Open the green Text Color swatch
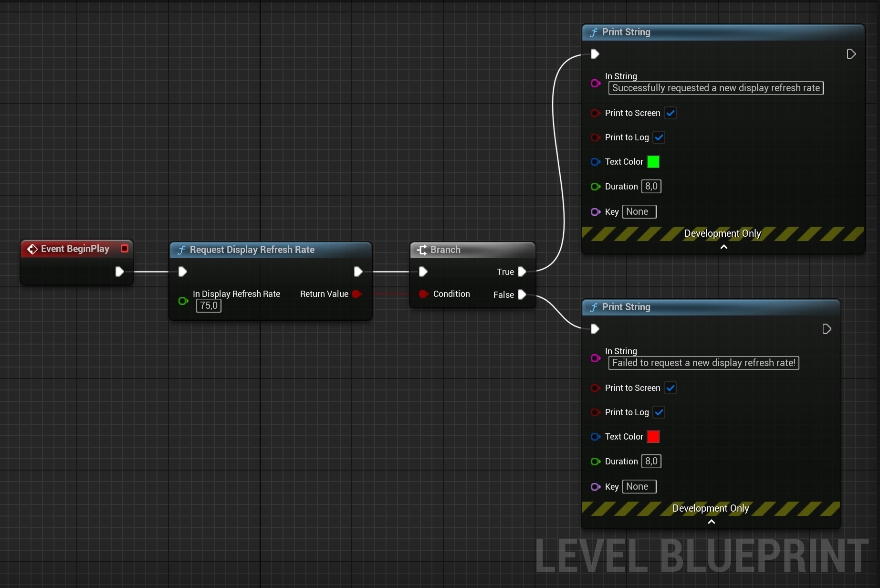The image size is (880, 588). tap(653, 162)
